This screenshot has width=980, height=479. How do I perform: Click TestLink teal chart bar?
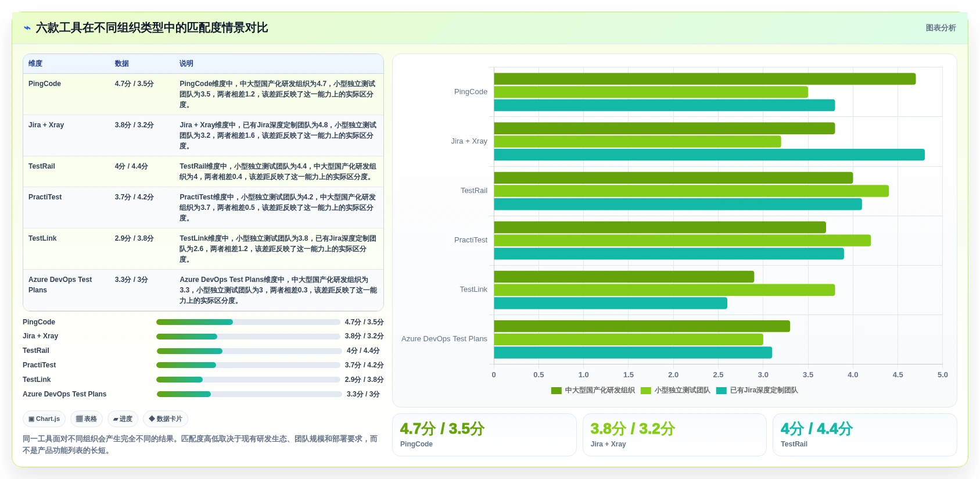tap(611, 303)
